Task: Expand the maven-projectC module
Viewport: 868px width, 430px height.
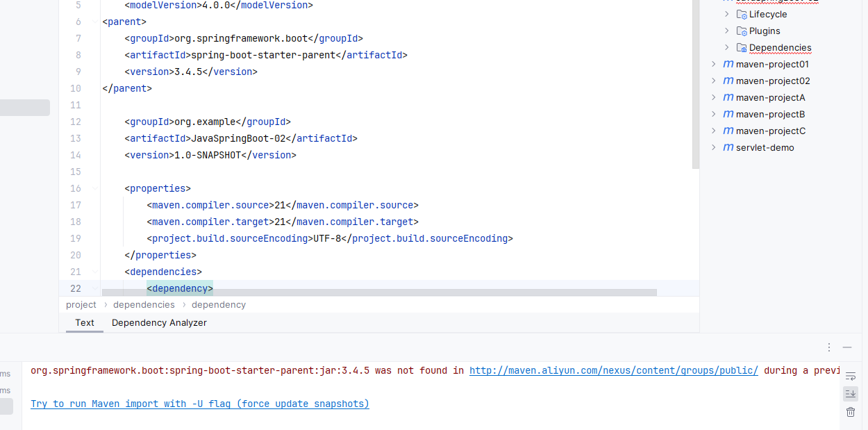Action: click(x=713, y=131)
